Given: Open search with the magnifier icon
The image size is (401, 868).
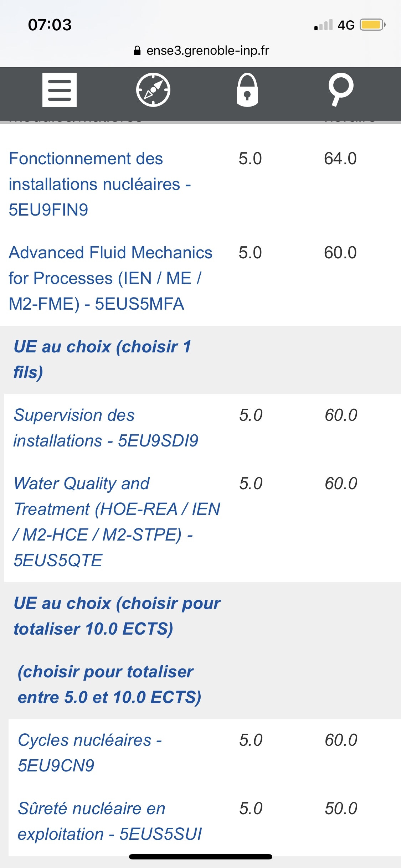Looking at the screenshot, I should click(x=341, y=89).
